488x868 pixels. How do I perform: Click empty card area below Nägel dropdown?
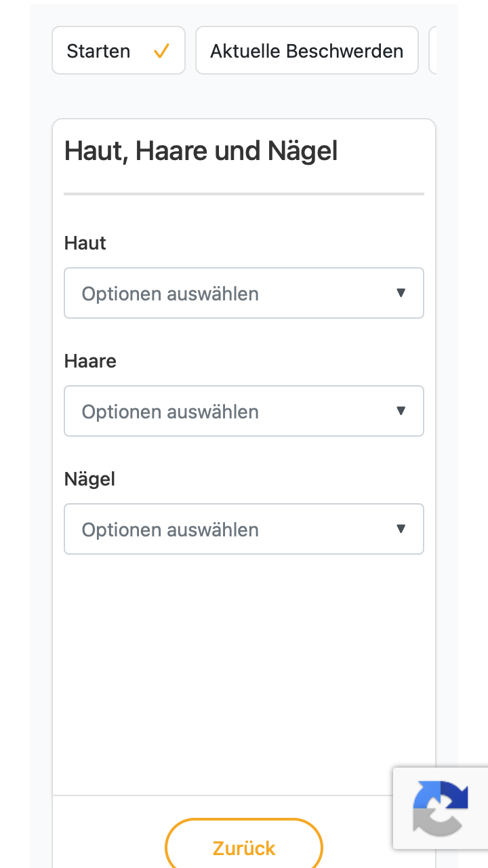pyautogui.click(x=244, y=671)
